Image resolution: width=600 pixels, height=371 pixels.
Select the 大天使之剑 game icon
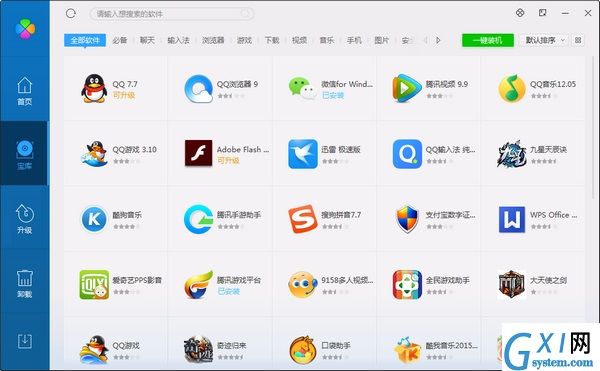[x=512, y=285]
